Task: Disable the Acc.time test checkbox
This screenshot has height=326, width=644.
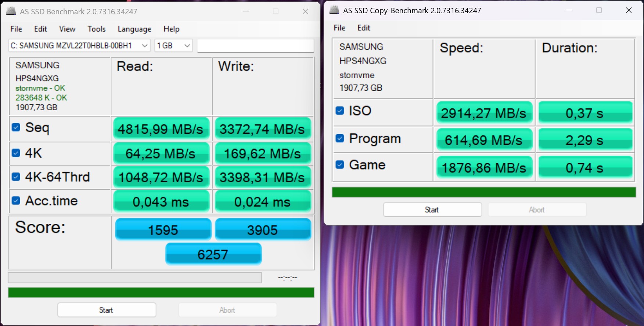Action: tap(16, 200)
